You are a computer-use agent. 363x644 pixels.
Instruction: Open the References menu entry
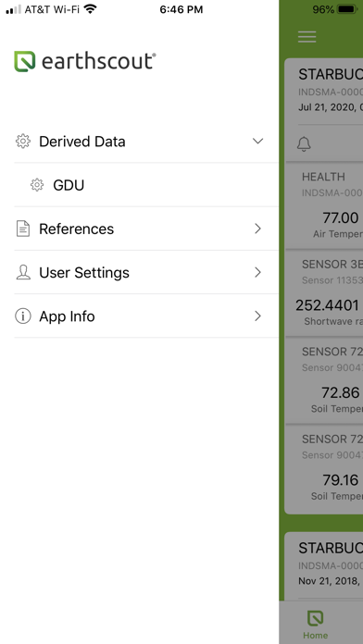146,229
